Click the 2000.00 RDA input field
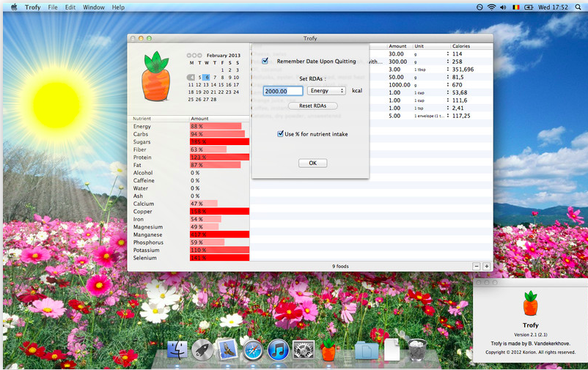 click(283, 91)
